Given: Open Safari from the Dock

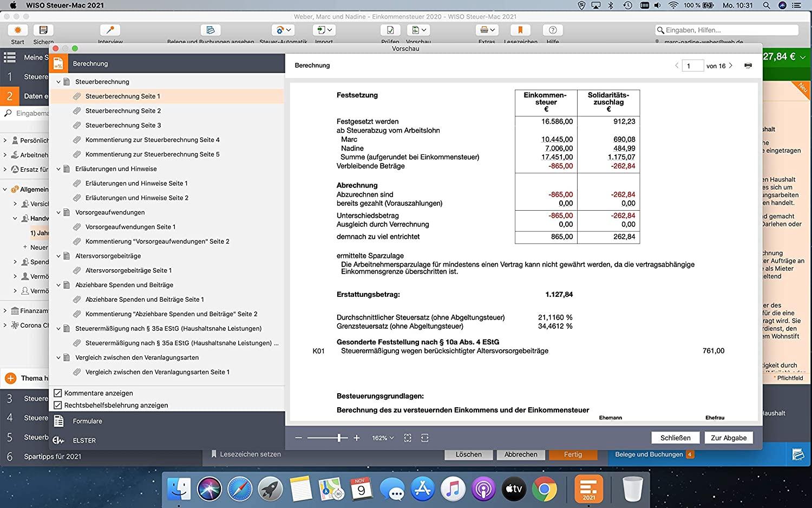Looking at the screenshot, I should [x=239, y=490].
